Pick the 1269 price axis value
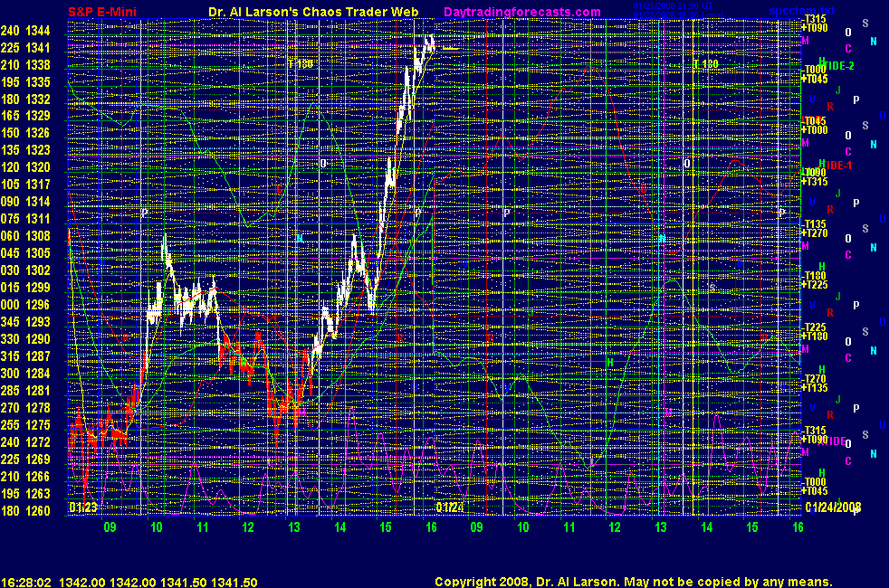Viewport: 889px width, 588px height. click(37, 460)
